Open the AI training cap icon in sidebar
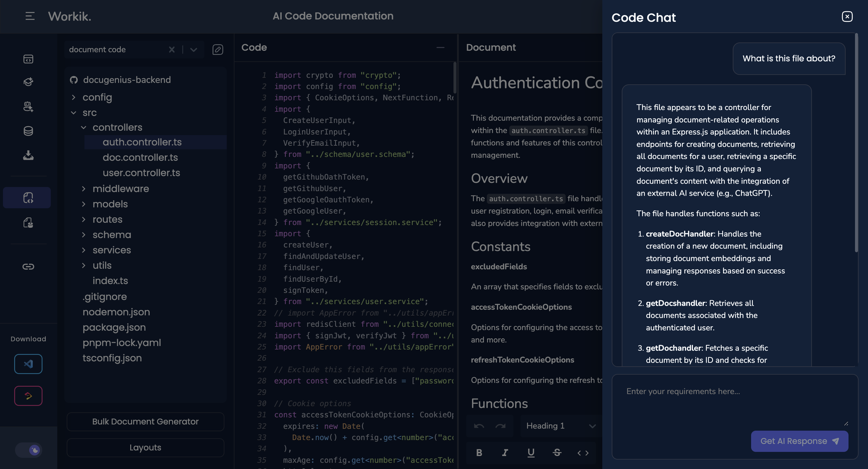The image size is (868, 469). [x=28, y=82]
